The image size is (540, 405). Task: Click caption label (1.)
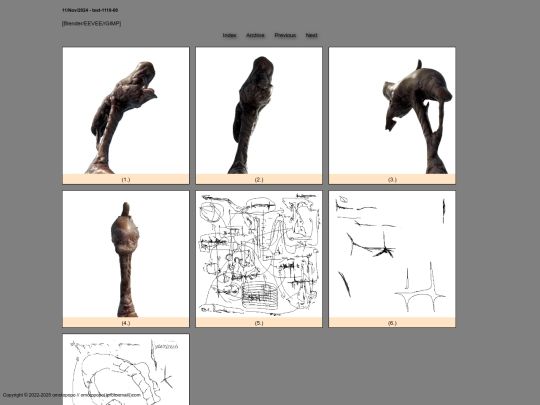[x=126, y=179]
